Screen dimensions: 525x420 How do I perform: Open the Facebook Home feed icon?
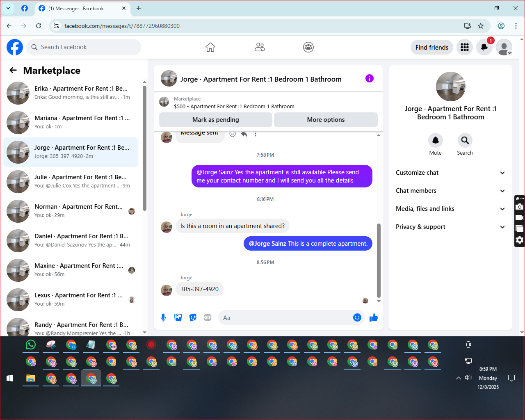[x=210, y=47]
